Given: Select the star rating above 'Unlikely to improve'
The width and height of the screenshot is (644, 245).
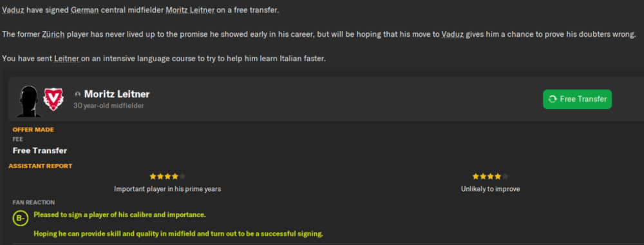Looking at the screenshot, I should (490, 177).
